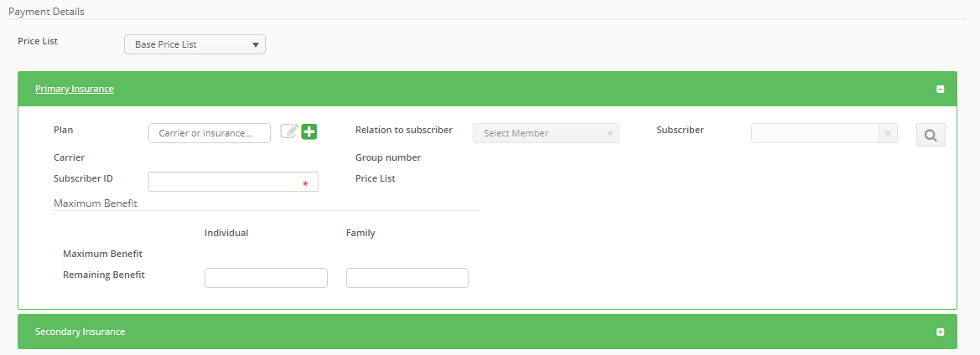This screenshot has width=980, height=355.
Task: Open the Base Price List dropdown
Action: coord(194,44)
